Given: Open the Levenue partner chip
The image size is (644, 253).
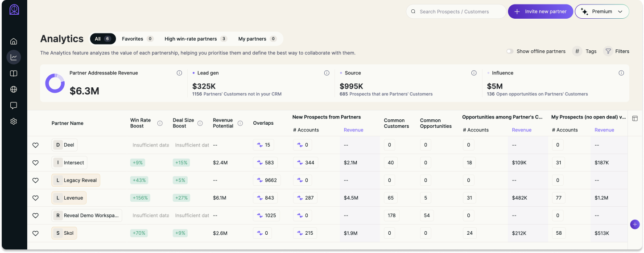Looking at the screenshot, I should (x=69, y=198).
